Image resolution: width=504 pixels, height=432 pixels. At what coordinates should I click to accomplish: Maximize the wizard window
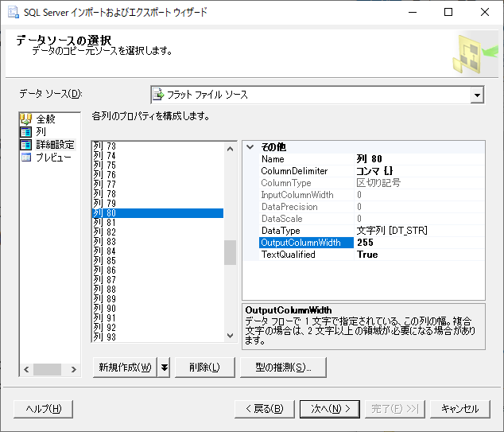tap(448, 12)
